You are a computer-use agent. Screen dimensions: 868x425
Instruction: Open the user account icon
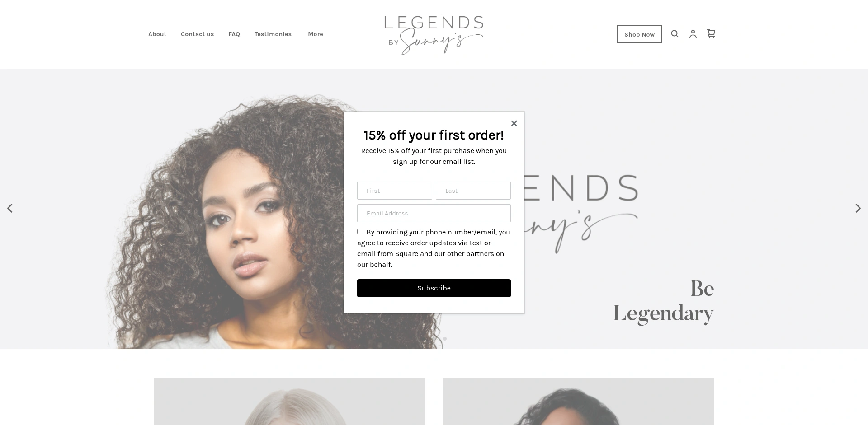pyautogui.click(x=693, y=34)
